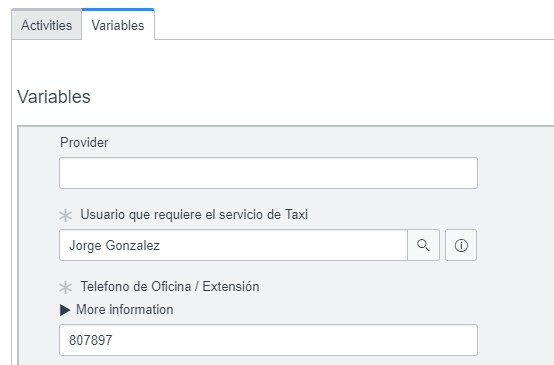Click the asterisk beside the Telefono de Oficina label
The image size is (554, 365).
65,287
